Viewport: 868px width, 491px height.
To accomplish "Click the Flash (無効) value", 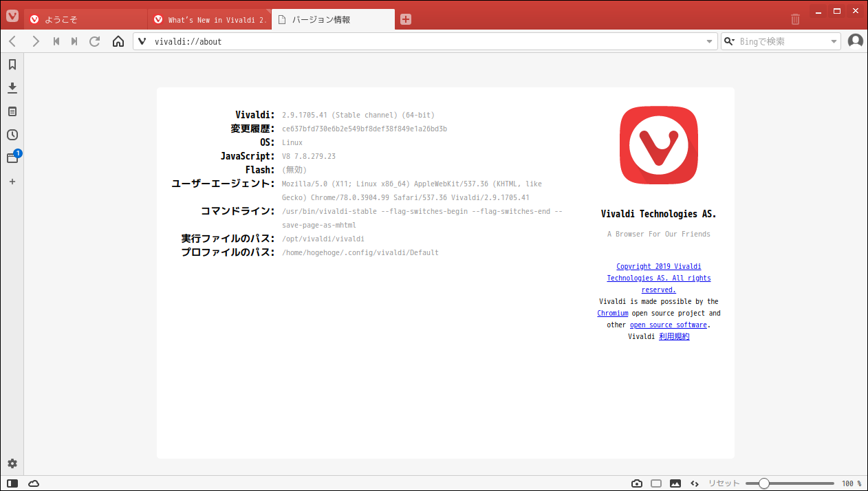I will (x=294, y=170).
